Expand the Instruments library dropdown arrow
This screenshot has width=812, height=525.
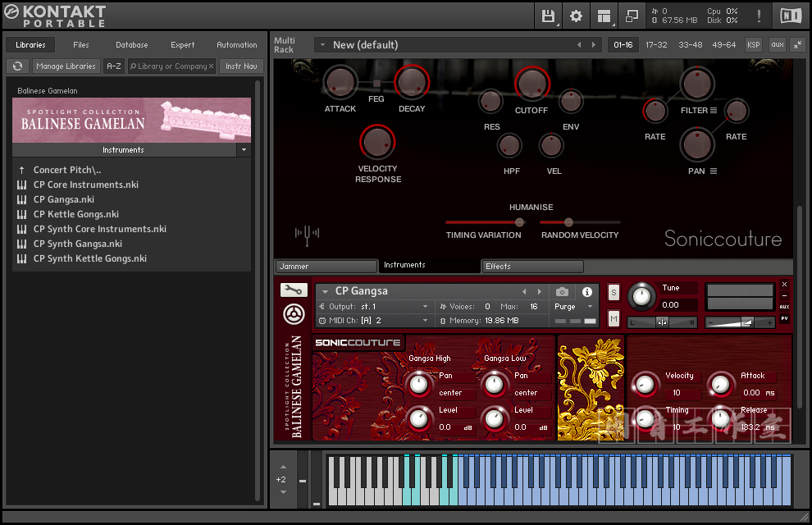pos(244,150)
